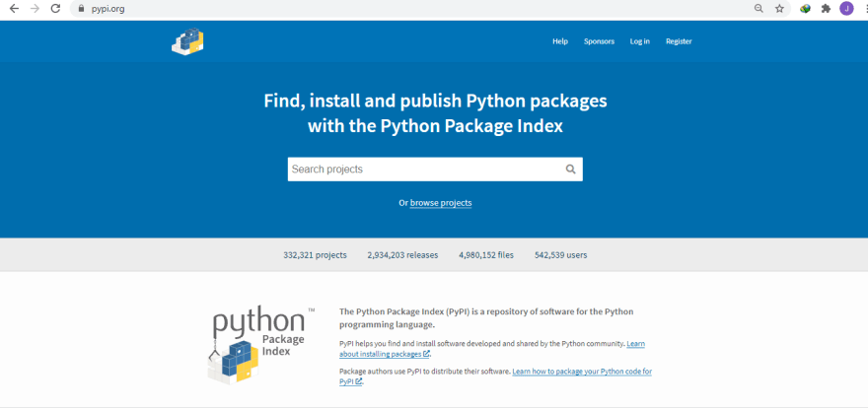Go to the Log in page
The height and width of the screenshot is (410, 868).
pos(640,41)
